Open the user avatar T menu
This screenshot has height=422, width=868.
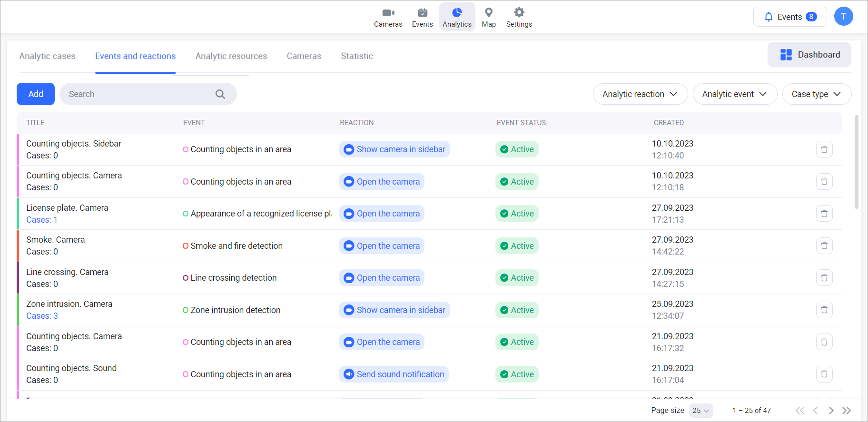843,17
